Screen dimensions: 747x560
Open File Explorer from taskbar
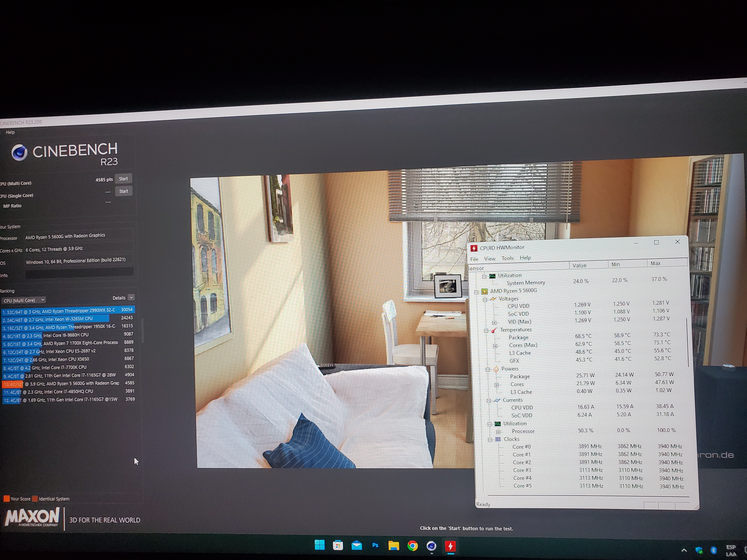[394, 546]
